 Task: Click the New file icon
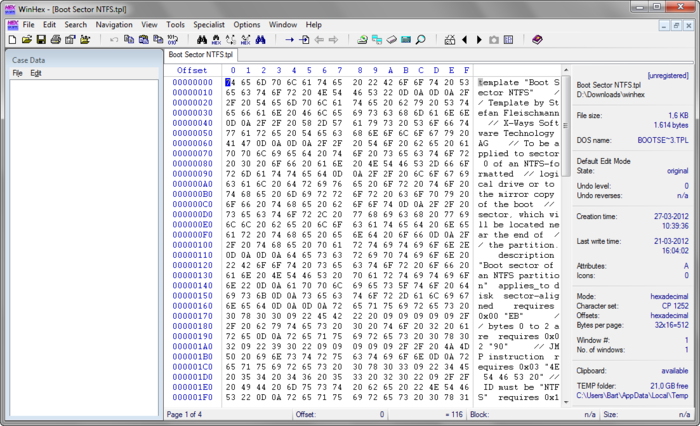[x=11, y=39]
